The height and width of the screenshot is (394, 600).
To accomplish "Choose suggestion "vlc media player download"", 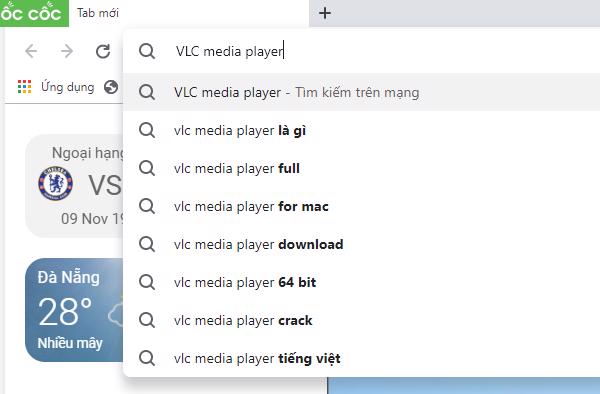I will pyautogui.click(x=362, y=244).
